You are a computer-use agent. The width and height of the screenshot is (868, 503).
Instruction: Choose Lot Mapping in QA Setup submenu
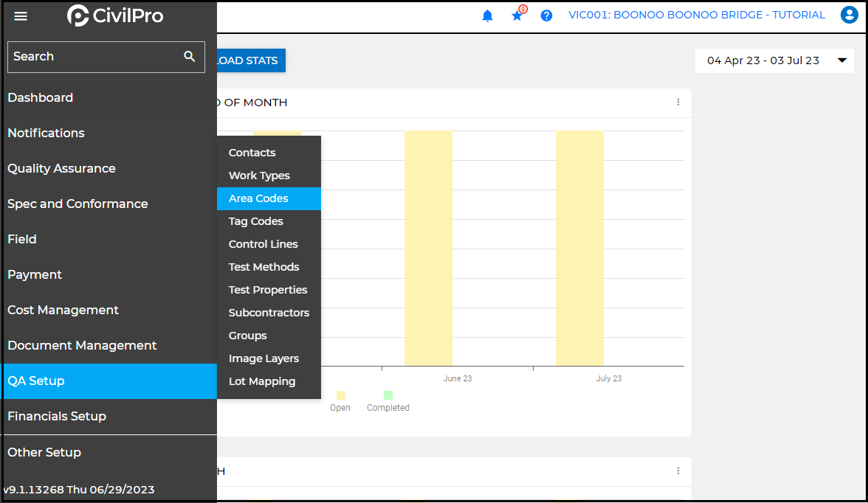pyautogui.click(x=262, y=381)
